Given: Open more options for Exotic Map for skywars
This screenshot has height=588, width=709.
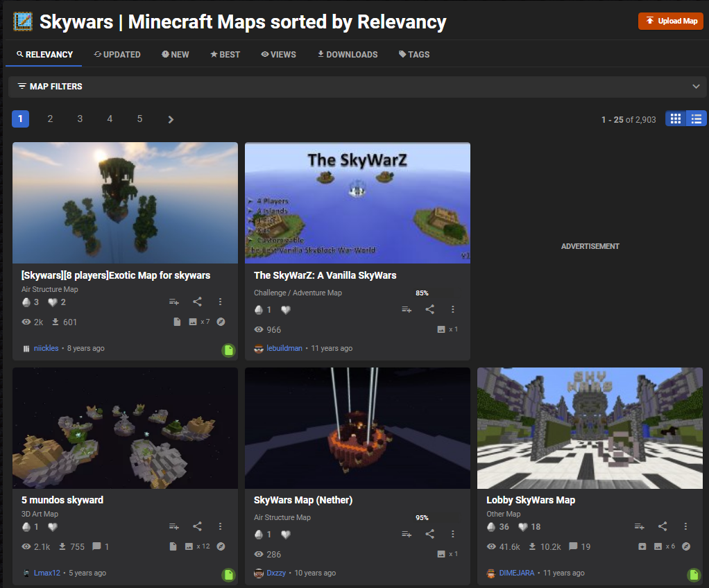Looking at the screenshot, I should tap(220, 302).
